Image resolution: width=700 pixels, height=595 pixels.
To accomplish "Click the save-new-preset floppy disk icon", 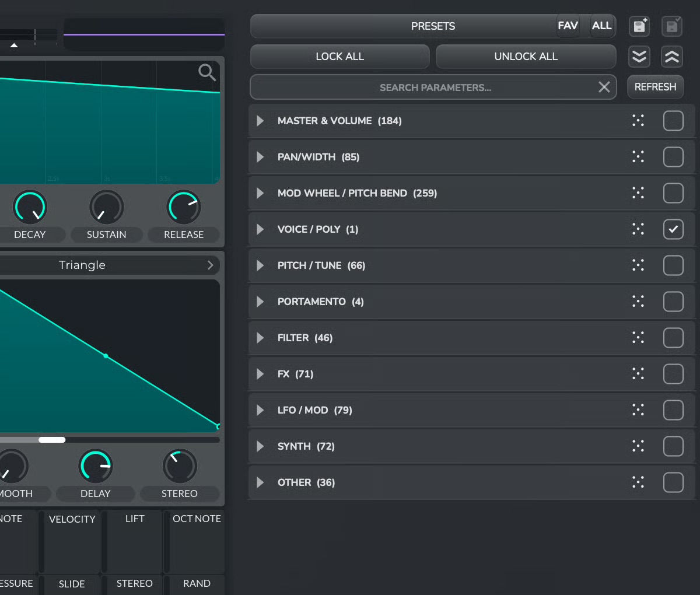I will pyautogui.click(x=640, y=26).
